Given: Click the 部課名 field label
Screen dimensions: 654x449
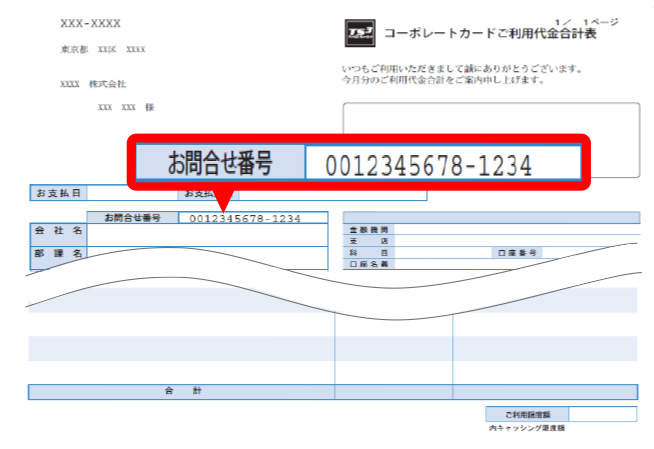Looking at the screenshot, I should 56,254.
